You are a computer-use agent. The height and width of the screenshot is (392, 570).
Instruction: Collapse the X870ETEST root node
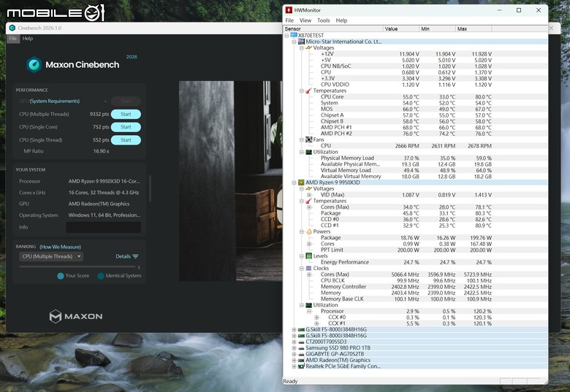click(286, 36)
